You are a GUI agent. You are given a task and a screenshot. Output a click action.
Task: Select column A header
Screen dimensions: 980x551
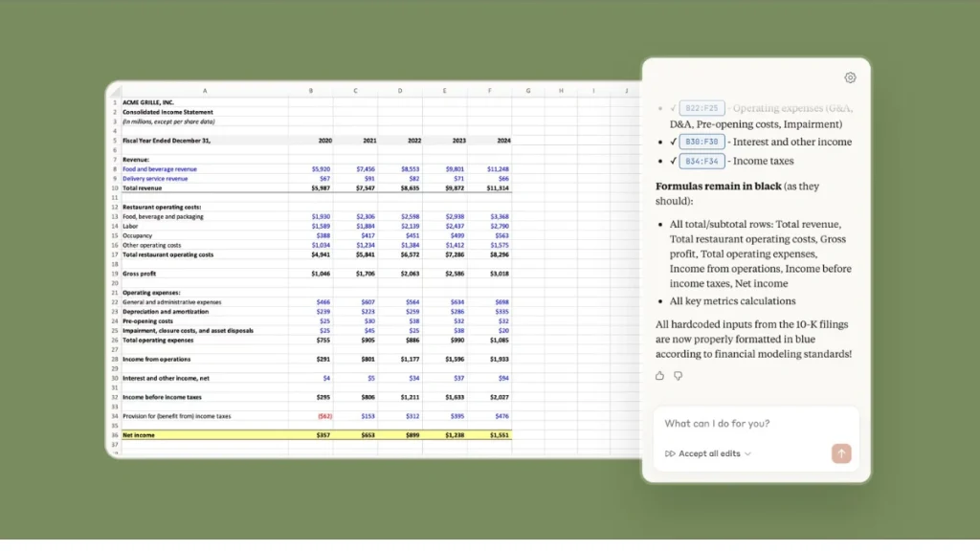coord(204,91)
